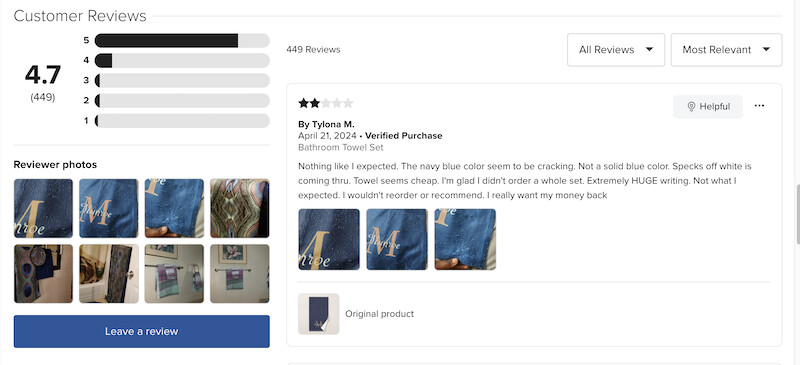Open the last reviewer photo of towel bar

[240, 274]
